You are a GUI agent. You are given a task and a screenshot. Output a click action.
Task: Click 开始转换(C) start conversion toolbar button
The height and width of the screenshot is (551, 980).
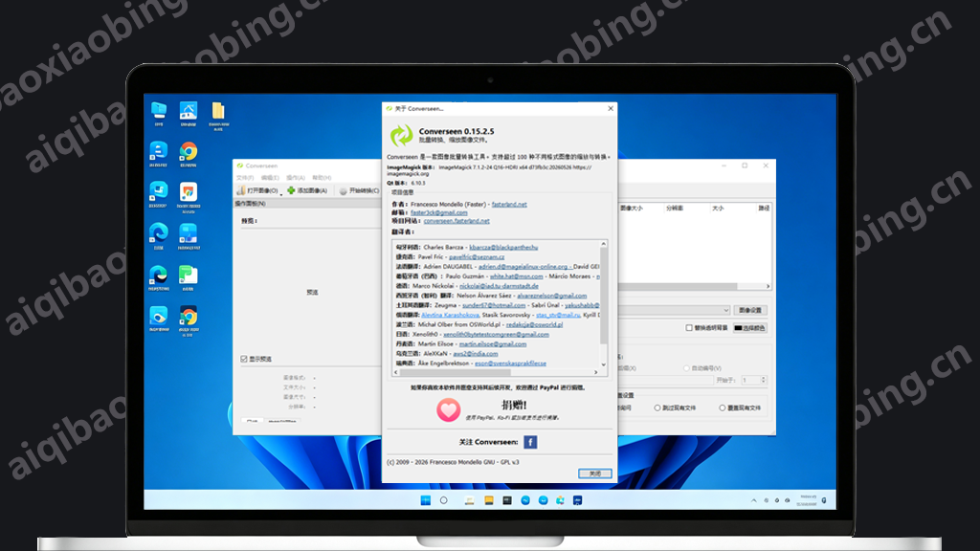click(x=360, y=190)
